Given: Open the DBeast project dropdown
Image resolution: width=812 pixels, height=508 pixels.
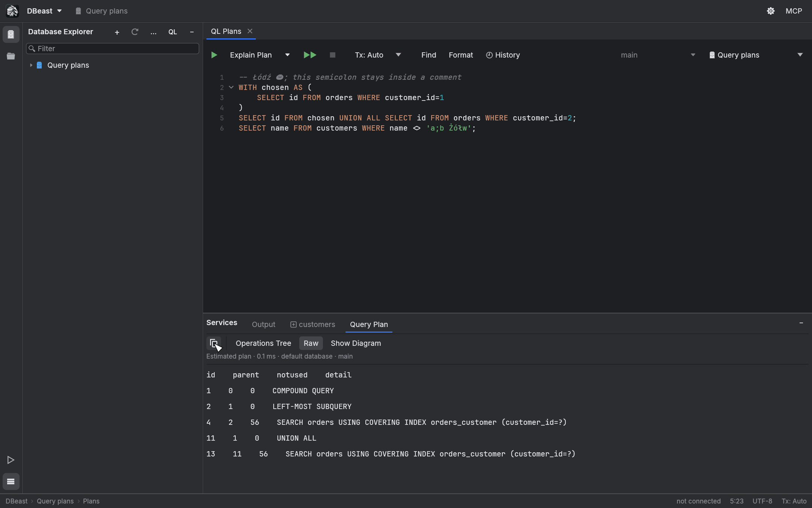Looking at the screenshot, I should [x=44, y=11].
